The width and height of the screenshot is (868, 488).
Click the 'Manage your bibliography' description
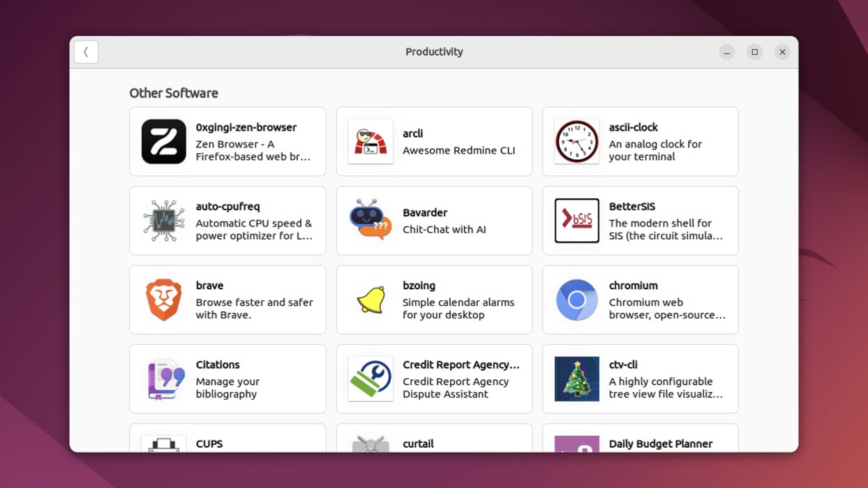tap(227, 388)
